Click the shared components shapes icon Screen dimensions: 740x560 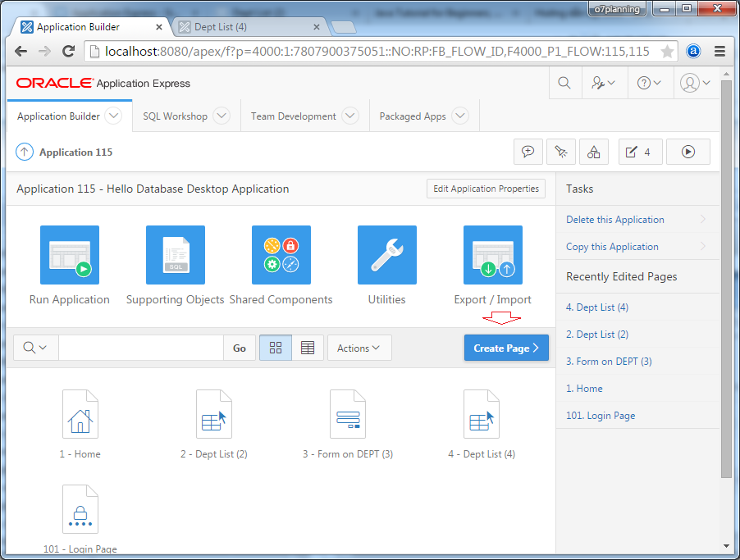(594, 152)
